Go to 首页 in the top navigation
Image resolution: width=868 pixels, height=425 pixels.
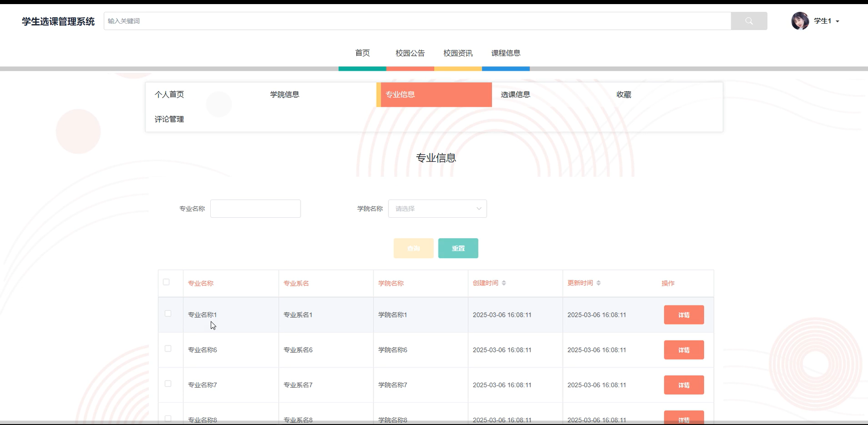(362, 53)
